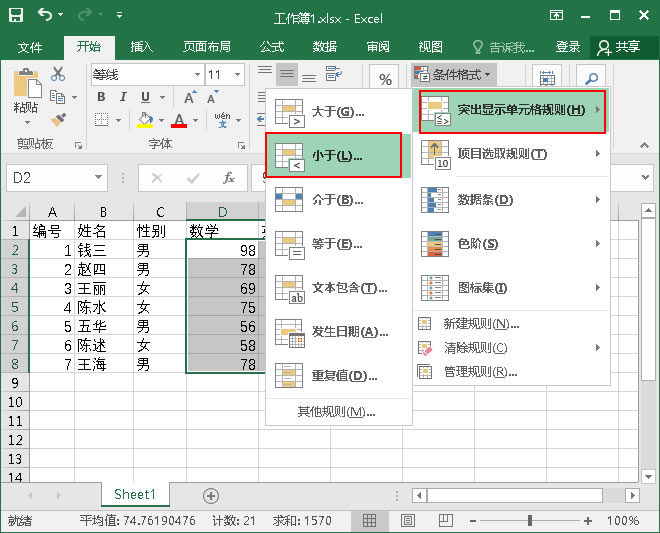
Task: Choose 文本包含(T)... rule
Action: click(x=338, y=288)
